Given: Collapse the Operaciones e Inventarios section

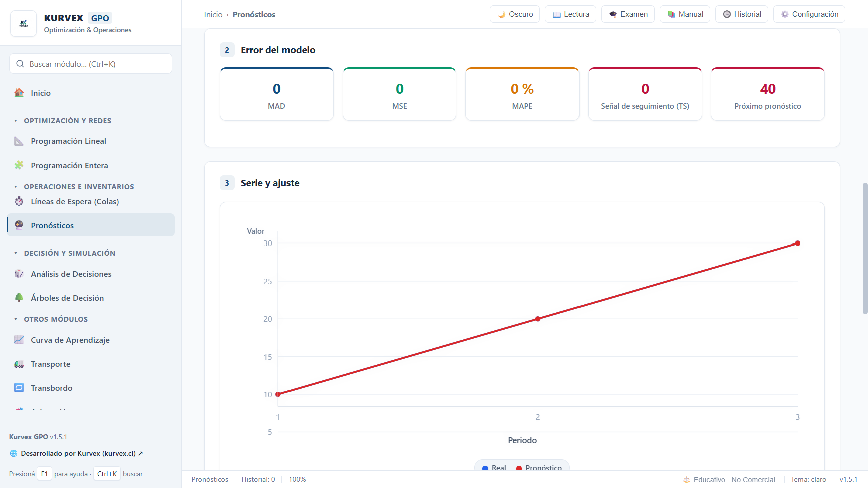Looking at the screenshot, I should 74,187.
